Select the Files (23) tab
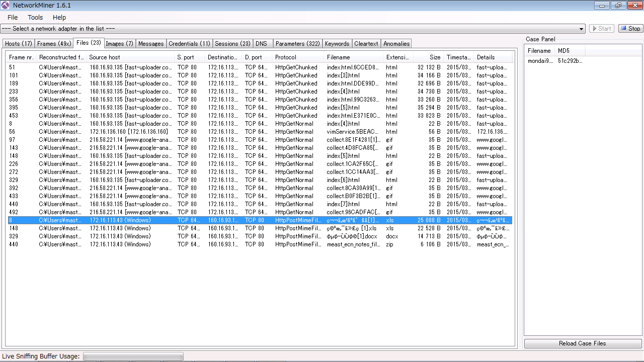This screenshot has width=644, height=362. (89, 43)
